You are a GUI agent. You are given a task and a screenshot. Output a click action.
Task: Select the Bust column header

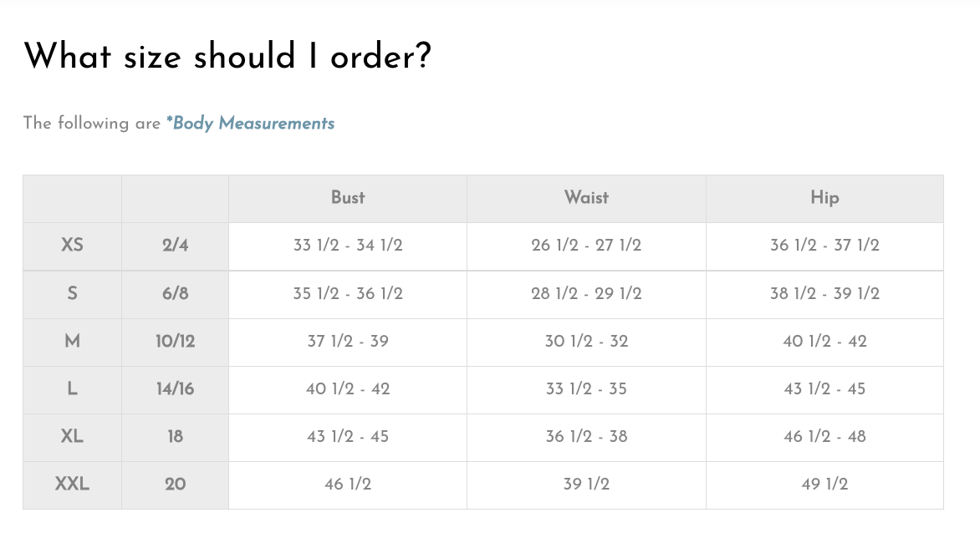pyautogui.click(x=348, y=198)
